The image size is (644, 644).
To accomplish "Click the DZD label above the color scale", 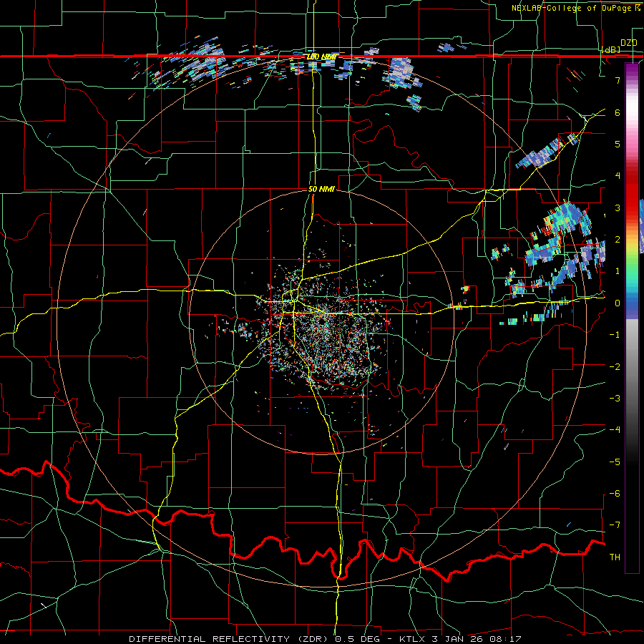I will (x=628, y=43).
